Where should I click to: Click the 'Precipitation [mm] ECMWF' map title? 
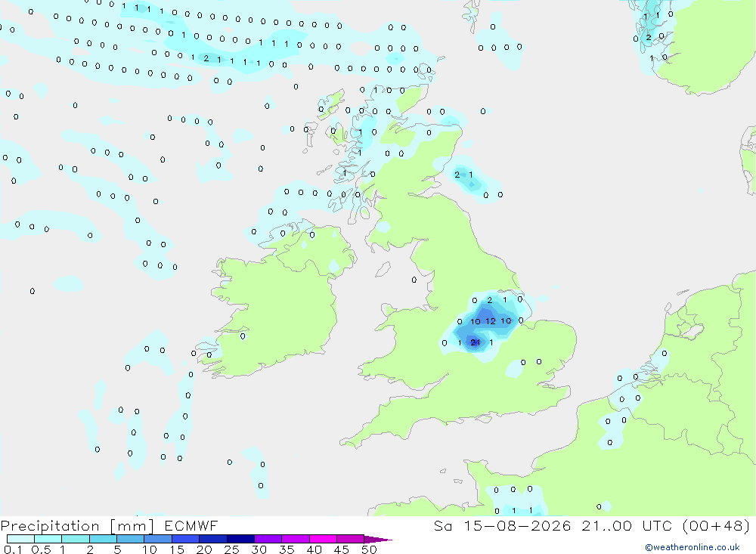109,525
